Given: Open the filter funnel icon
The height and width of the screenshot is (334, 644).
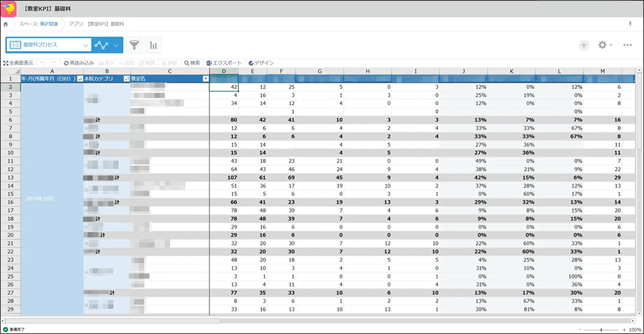Looking at the screenshot, I should [134, 45].
